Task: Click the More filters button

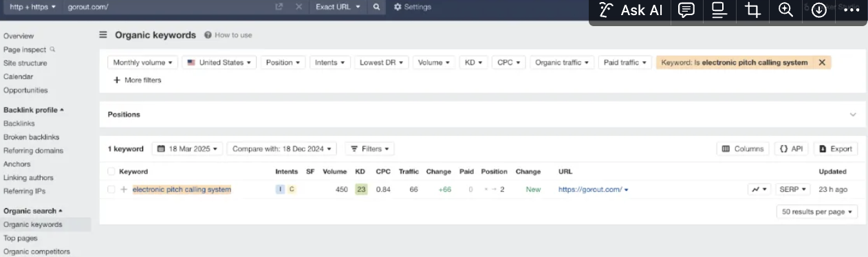Action: (x=138, y=80)
